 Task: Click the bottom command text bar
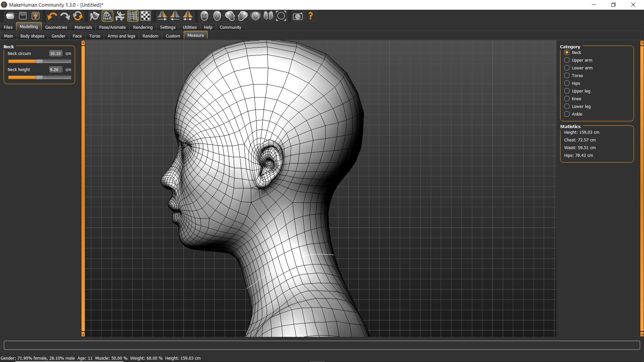pos(321,345)
